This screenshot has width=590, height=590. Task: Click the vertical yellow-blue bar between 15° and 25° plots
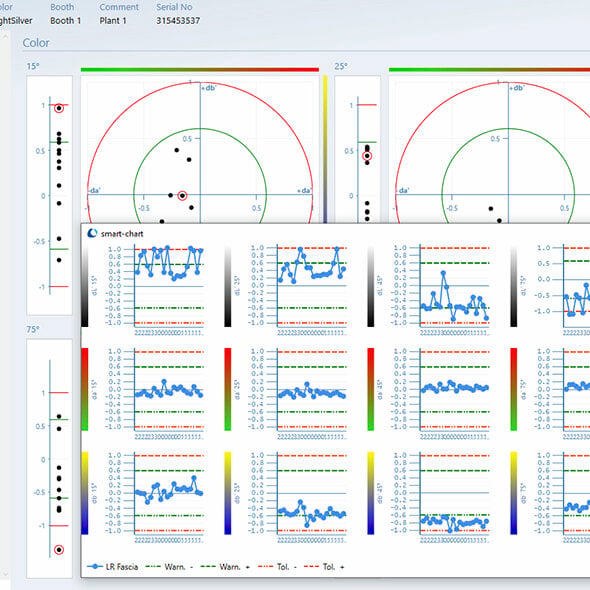pyautogui.click(x=325, y=149)
